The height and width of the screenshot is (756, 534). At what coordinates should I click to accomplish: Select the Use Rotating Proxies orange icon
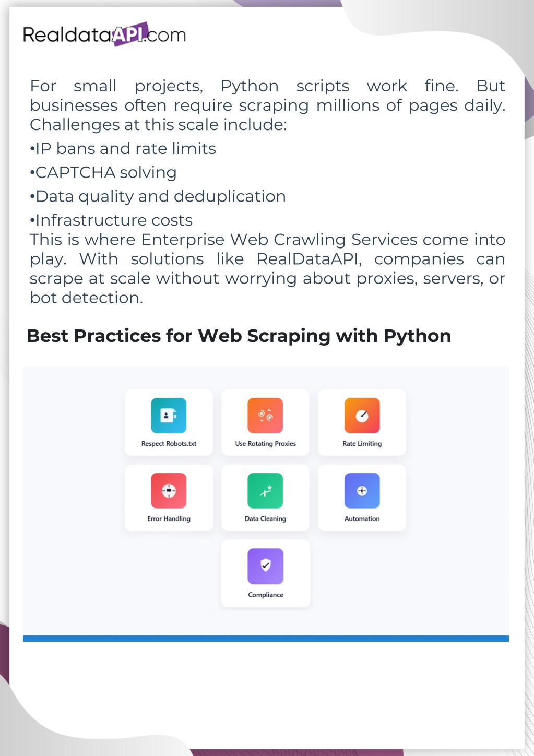(x=265, y=416)
